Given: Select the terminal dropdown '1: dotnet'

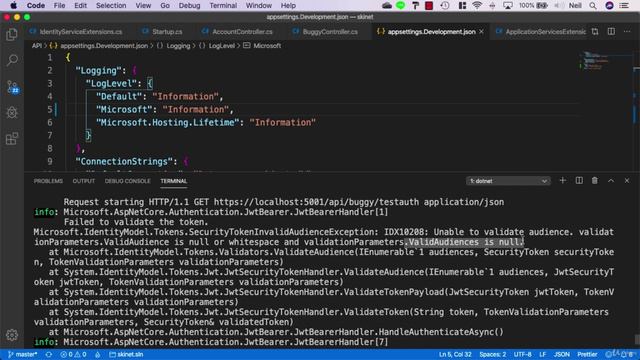Looking at the screenshot, I should click(508, 181).
